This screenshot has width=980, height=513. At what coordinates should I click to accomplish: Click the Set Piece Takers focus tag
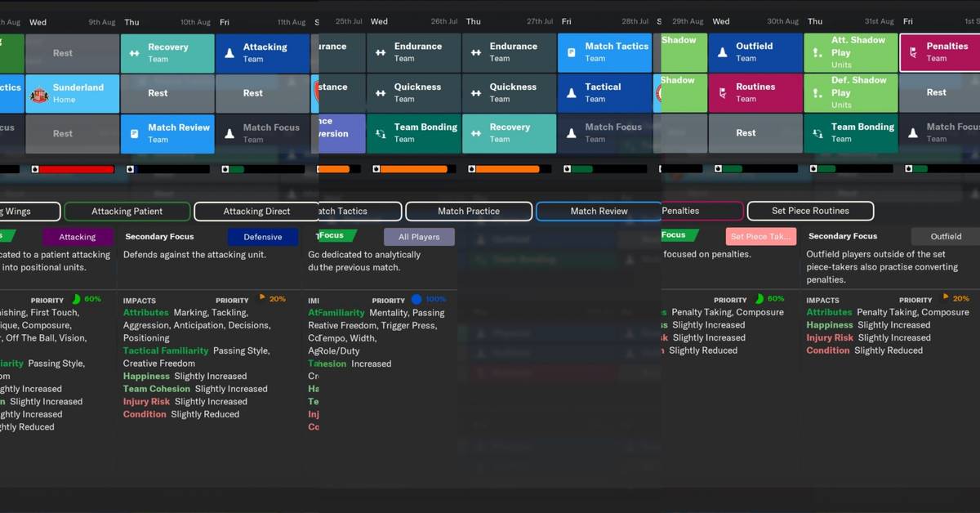point(759,237)
